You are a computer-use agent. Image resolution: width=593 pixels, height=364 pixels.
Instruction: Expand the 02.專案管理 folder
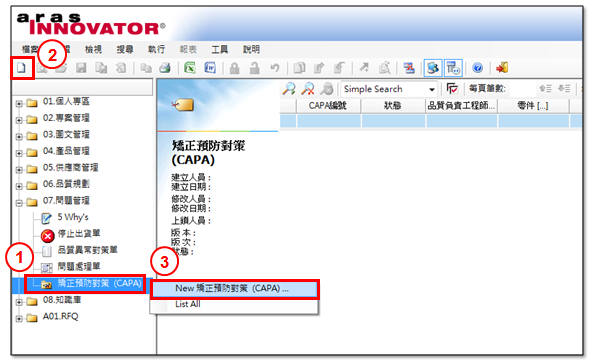coord(19,120)
